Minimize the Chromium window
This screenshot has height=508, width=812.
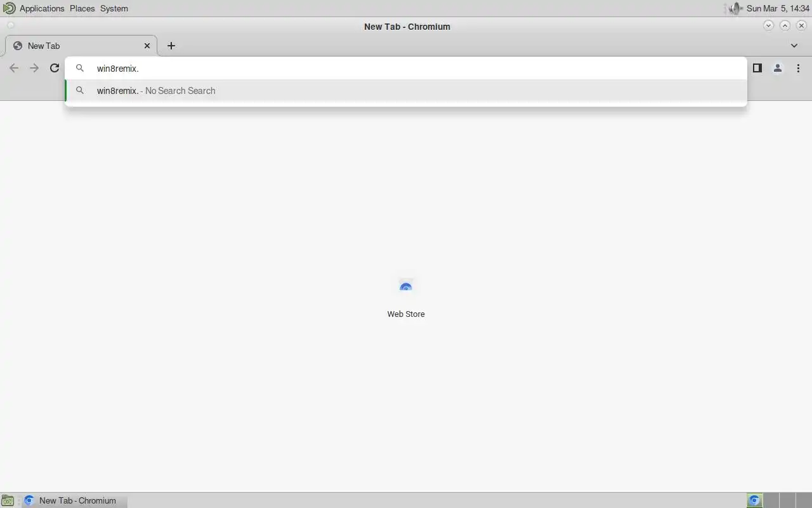769,25
